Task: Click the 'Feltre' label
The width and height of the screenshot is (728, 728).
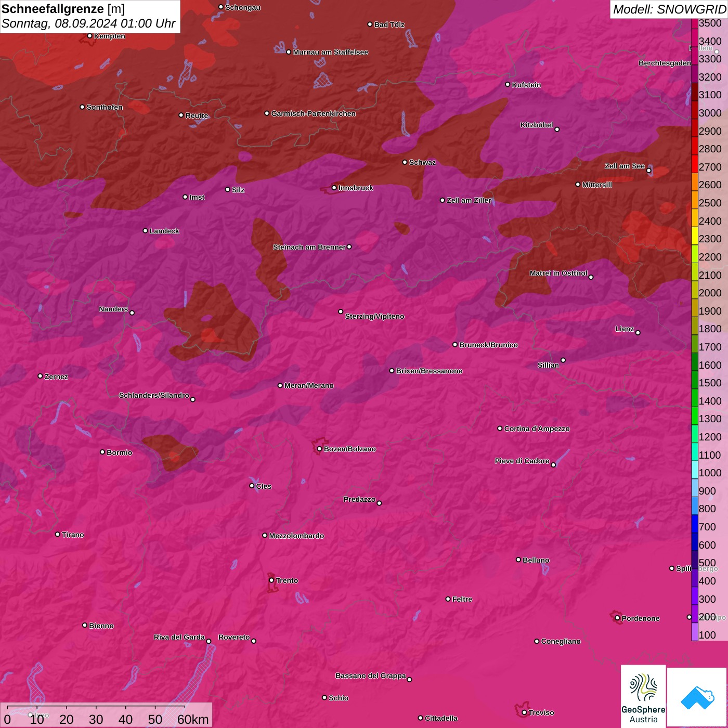Action: pyautogui.click(x=462, y=599)
